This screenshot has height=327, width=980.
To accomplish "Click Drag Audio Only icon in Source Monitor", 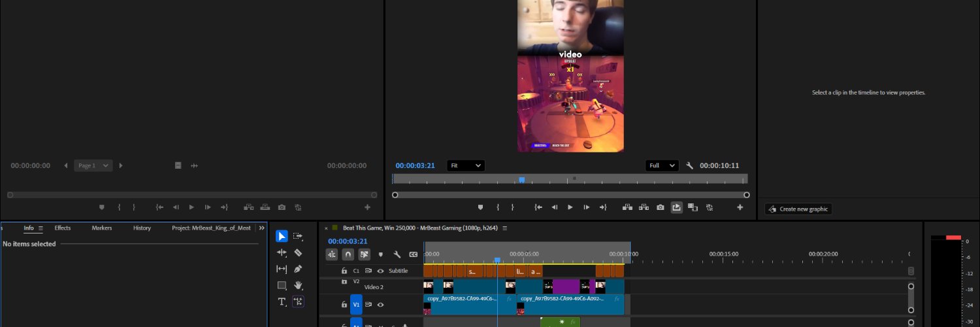I will click(x=194, y=165).
